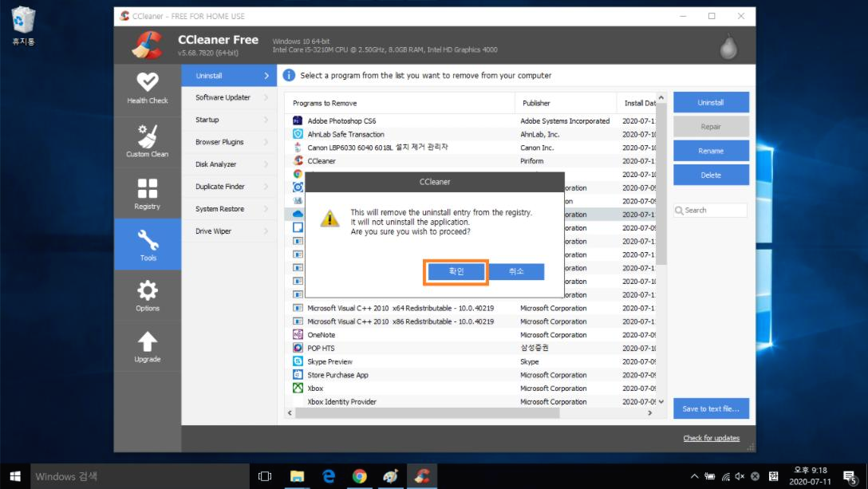This screenshot has height=489, width=868.
Task: Click the CCleaner taskbar icon
Action: 422,476
